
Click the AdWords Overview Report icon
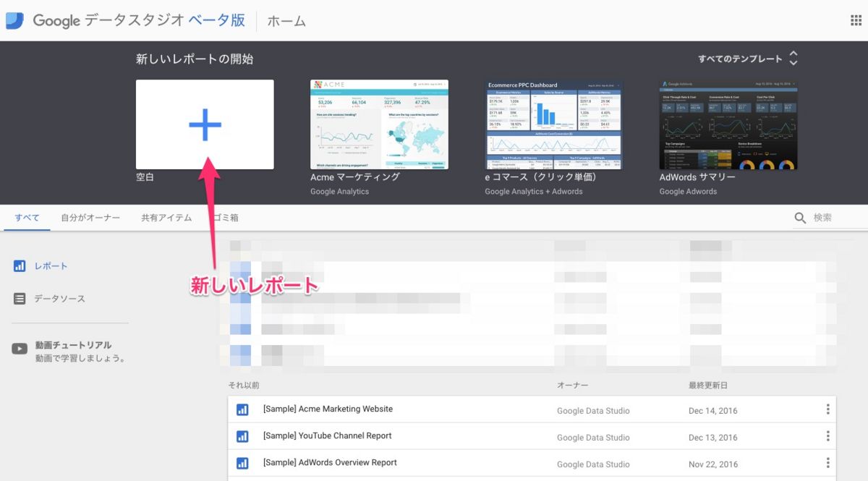click(242, 464)
